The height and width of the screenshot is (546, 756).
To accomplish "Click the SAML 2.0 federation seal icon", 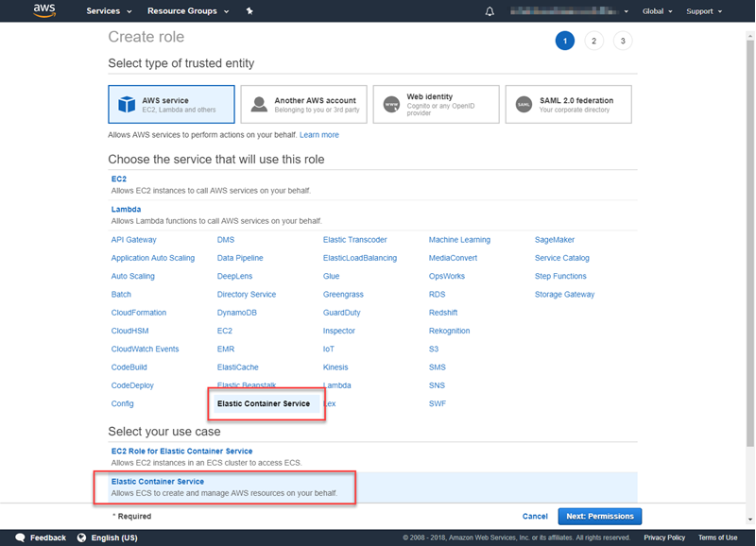I will coord(522,104).
